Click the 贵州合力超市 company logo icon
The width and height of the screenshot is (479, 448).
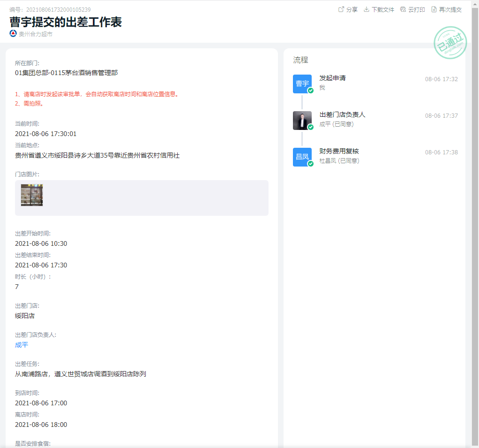tap(13, 33)
